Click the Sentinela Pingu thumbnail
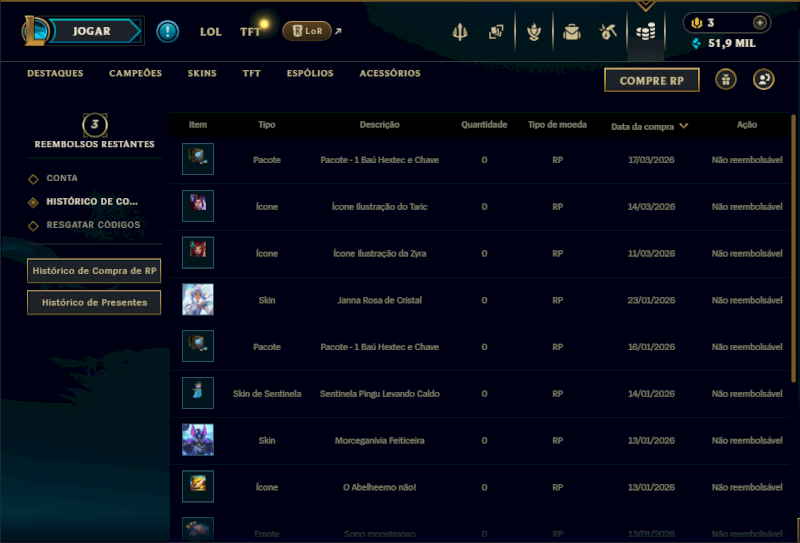 point(198,393)
